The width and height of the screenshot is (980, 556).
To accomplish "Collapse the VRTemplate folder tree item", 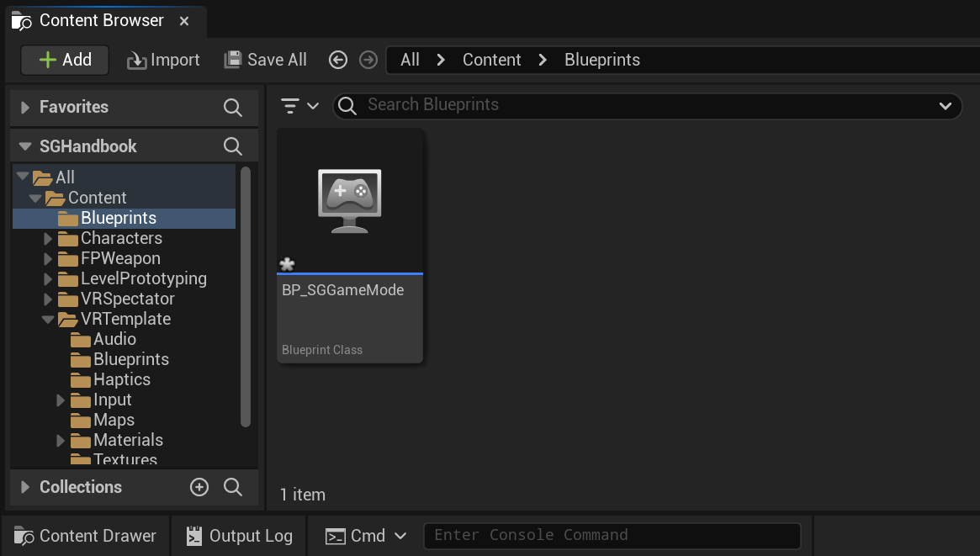I will [50, 319].
